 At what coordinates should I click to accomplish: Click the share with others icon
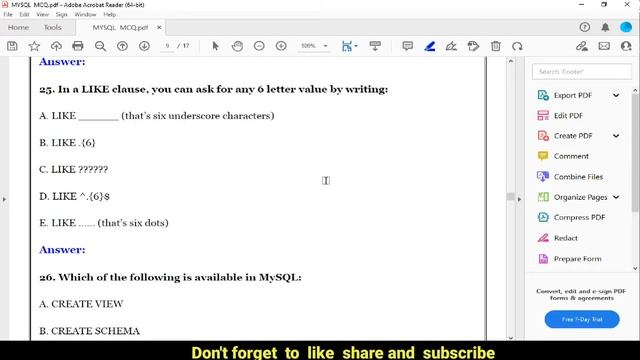[x=626, y=46]
